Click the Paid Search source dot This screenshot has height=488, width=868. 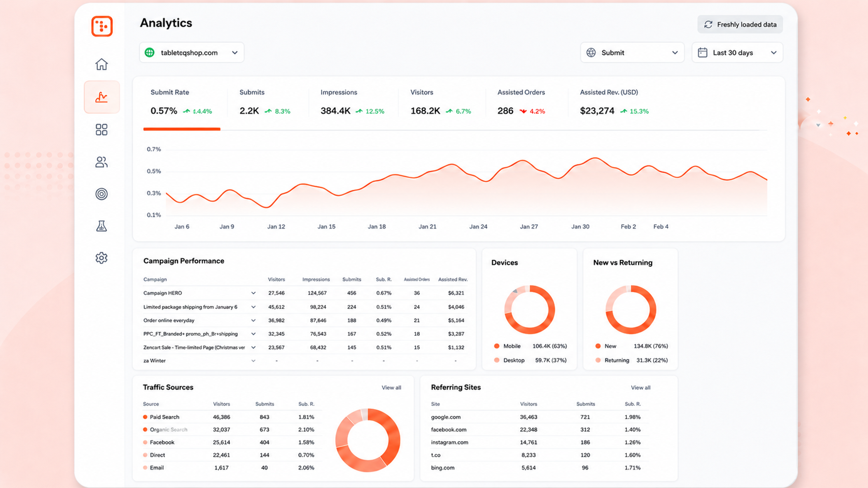(x=145, y=417)
